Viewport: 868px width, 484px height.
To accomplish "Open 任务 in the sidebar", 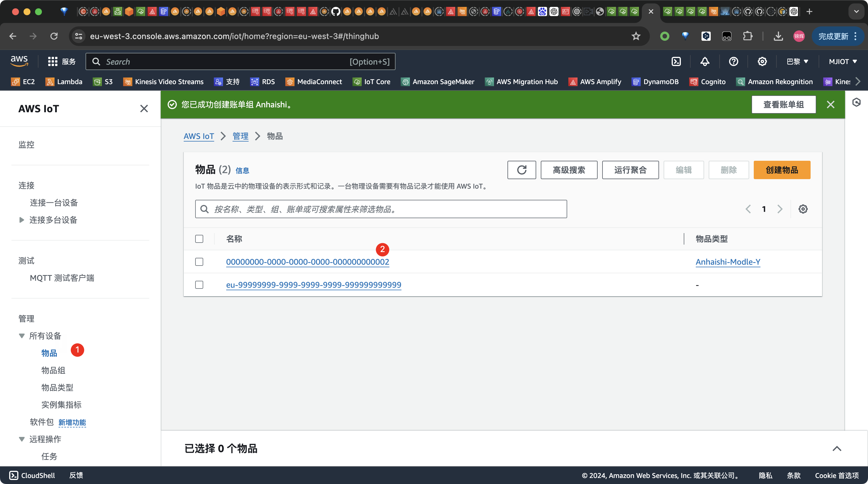I will coord(49,456).
